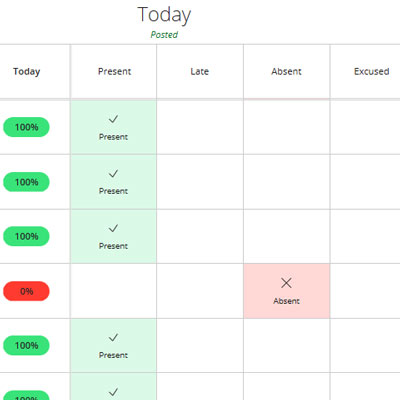Mark the second row student as Absent

coord(287,182)
